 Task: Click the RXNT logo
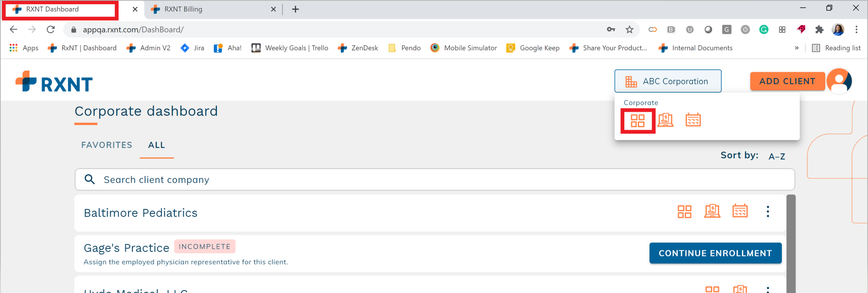pos(54,82)
